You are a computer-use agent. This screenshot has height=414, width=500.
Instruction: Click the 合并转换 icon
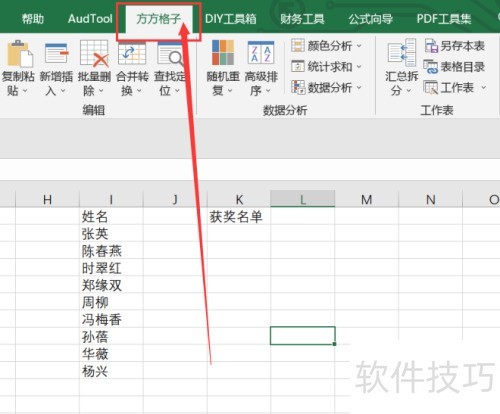click(x=132, y=53)
